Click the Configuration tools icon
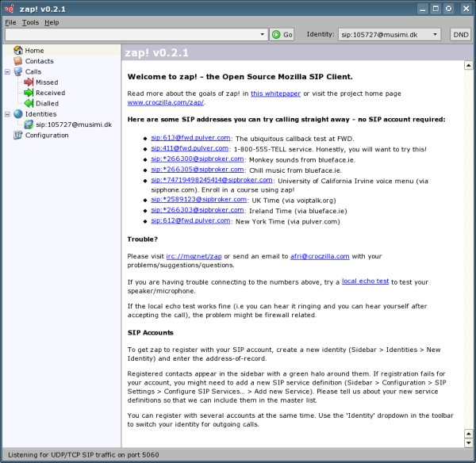The height and width of the screenshot is (463, 476). click(18, 135)
